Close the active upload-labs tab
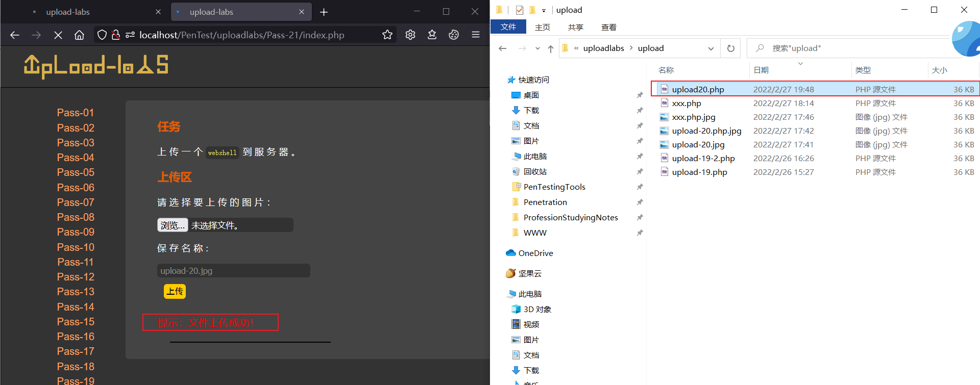The height and width of the screenshot is (385, 980). pos(302,12)
